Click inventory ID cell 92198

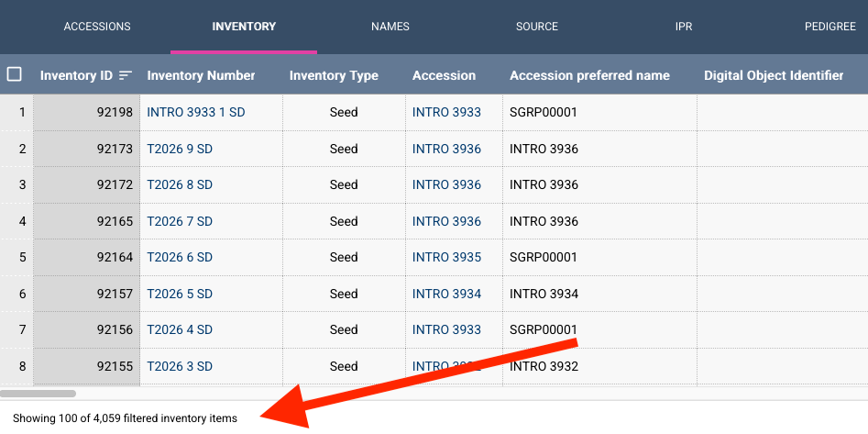pos(87,113)
